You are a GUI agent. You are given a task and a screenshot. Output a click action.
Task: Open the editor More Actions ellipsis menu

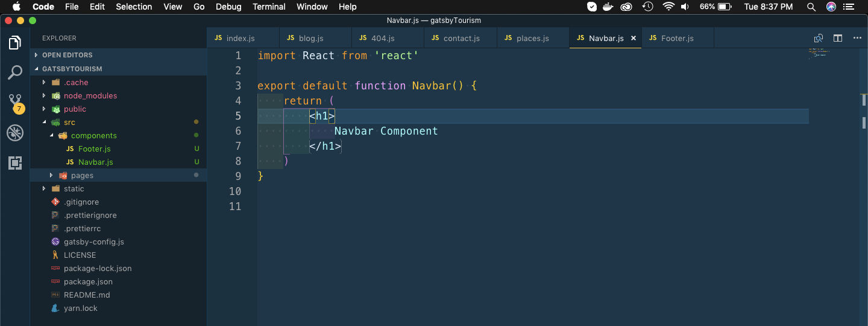pyautogui.click(x=857, y=38)
